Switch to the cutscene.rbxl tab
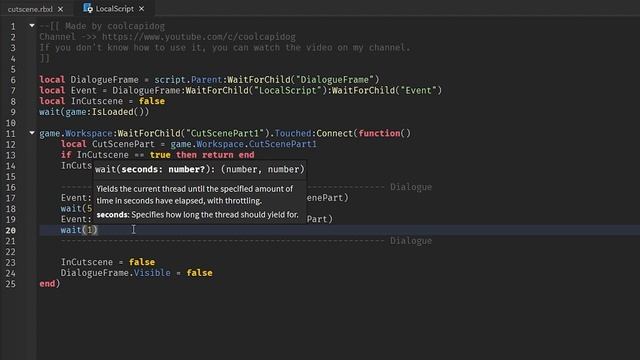Viewport: 640px width, 360px height. click(30, 9)
